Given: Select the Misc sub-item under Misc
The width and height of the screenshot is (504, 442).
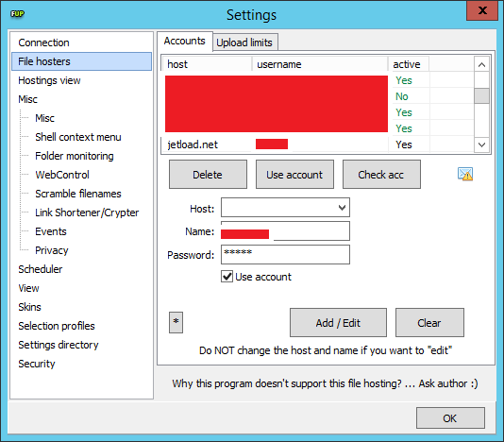Looking at the screenshot, I should tap(44, 118).
